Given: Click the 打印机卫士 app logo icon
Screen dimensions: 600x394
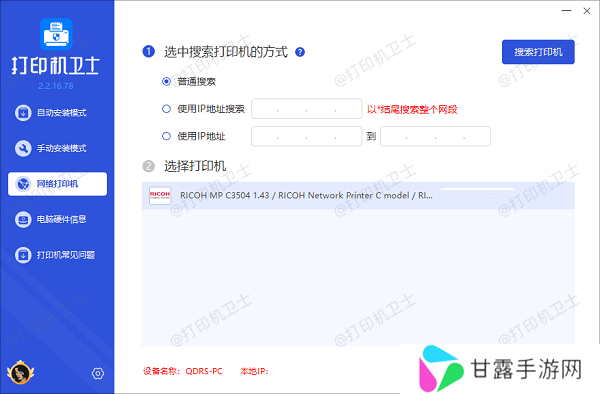Looking at the screenshot, I should 56,34.
